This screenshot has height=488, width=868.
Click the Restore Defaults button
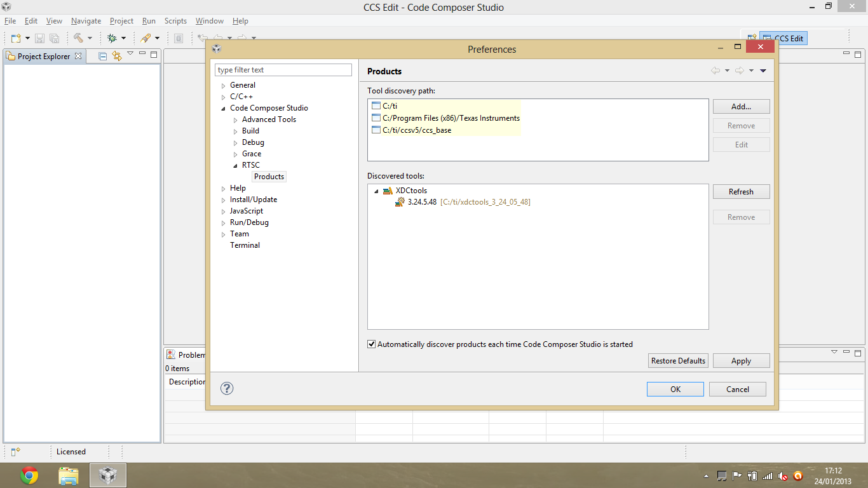(x=678, y=361)
